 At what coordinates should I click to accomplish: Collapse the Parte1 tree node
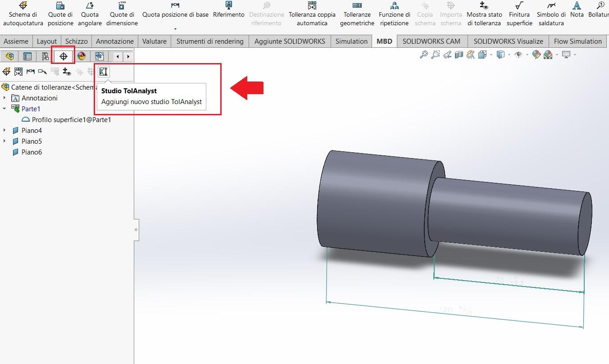pyautogui.click(x=5, y=109)
